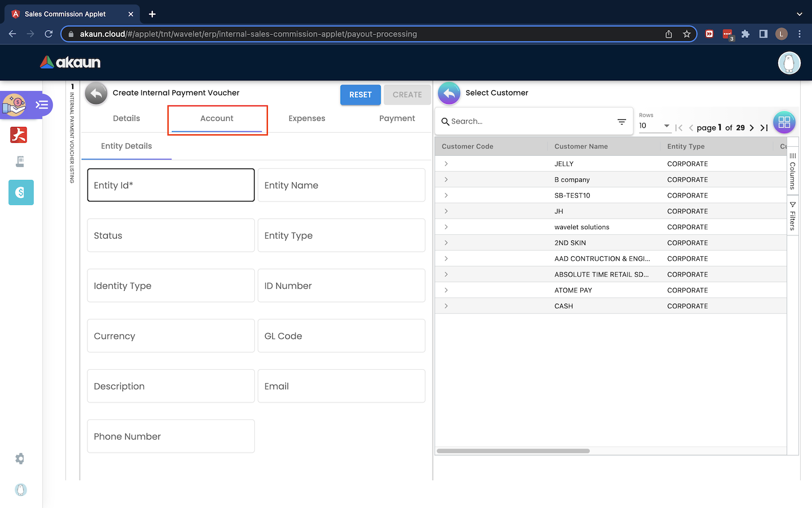Click the back arrow beside Create Internal Payment Voucher

point(96,94)
